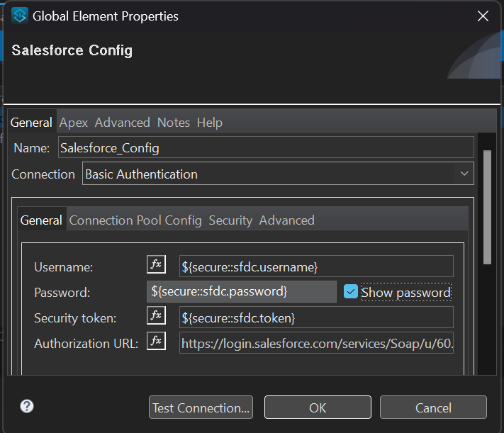The width and height of the screenshot is (504, 433).
Task: Confirm settings with the OK button
Action: click(x=318, y=407)
